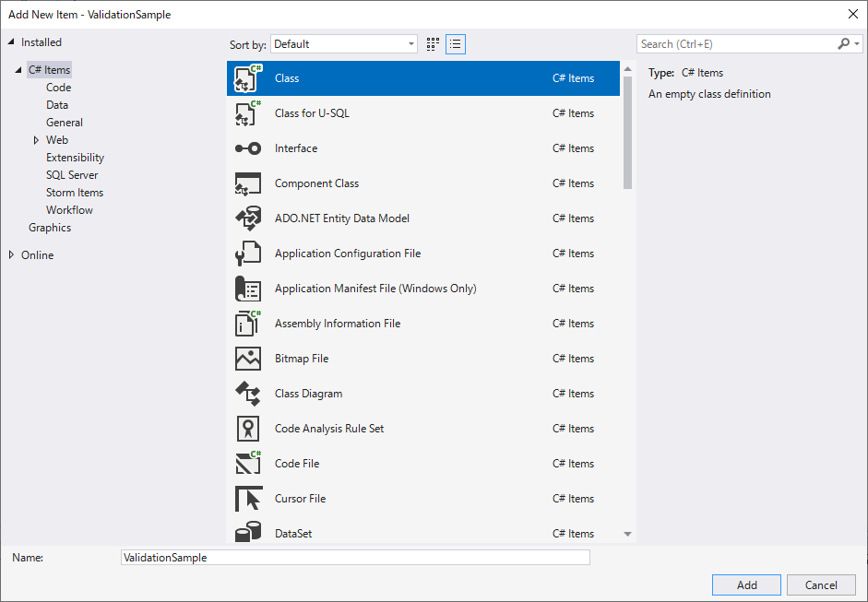The width and height of the screenshot is (868, 602).
Task: Select the Code category
Action: pyautogui.click(x=59, y=88)
